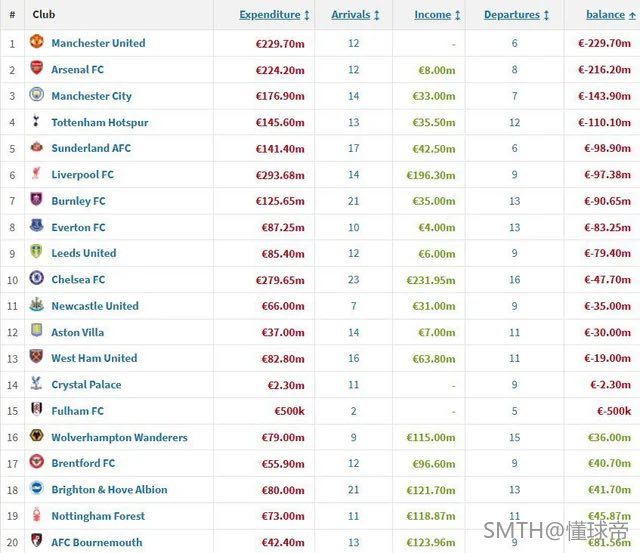Open the AFC Bournemouth club link
This screenshot has height=553, width=640.
coord(97,542)
